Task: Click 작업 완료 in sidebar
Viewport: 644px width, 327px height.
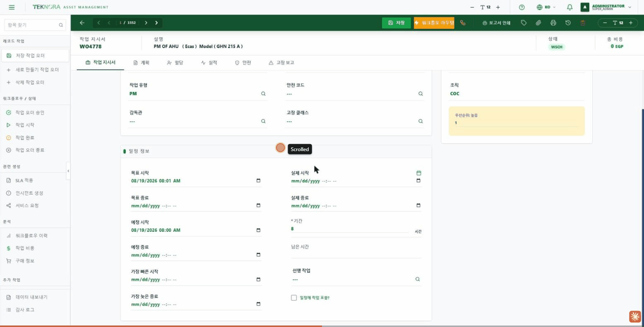Action: pyautogui.click(x=35, y=137)
